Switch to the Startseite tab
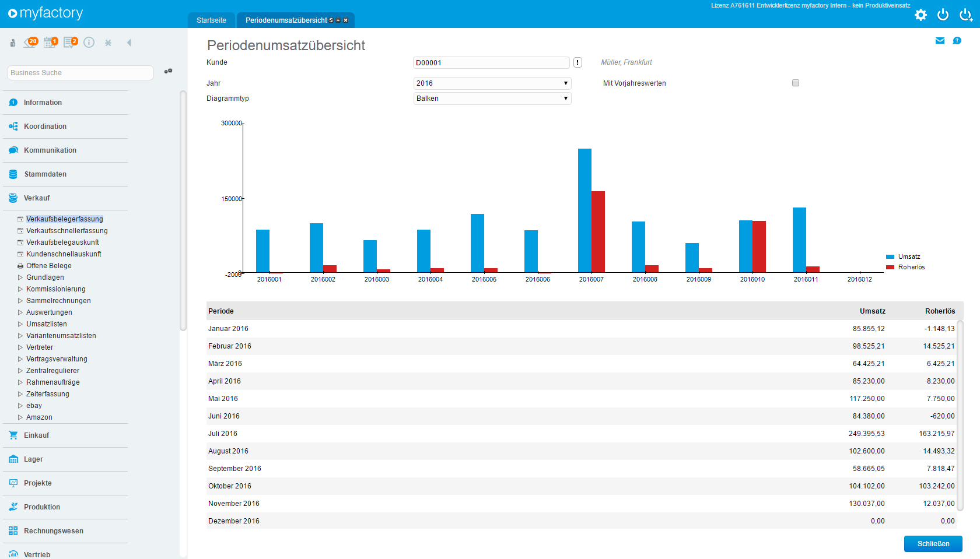The image size is (980, 559). click(x=211, y=20)
